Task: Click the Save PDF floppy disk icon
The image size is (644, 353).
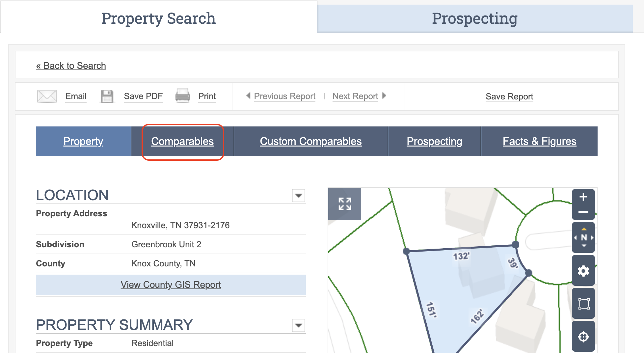Action: click(x=107, y=96)
